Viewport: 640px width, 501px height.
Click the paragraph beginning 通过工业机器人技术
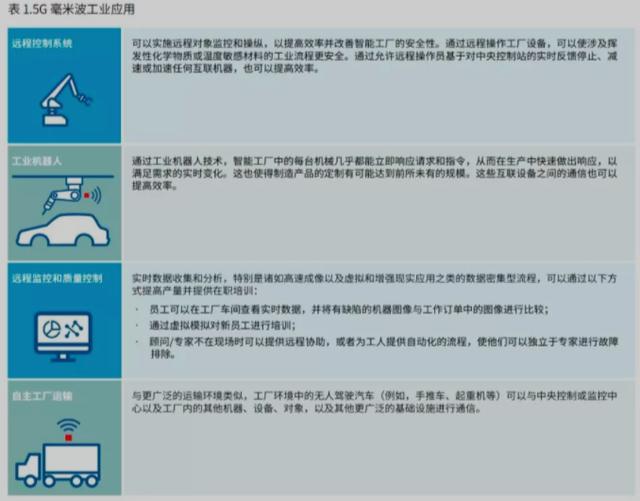374,173
